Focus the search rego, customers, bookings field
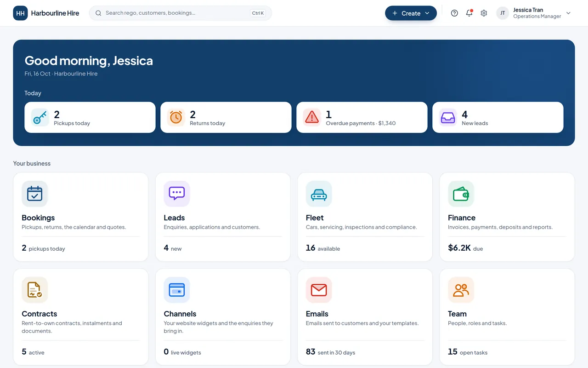Viewport: 588px width, 368px height. pos(181,13)
